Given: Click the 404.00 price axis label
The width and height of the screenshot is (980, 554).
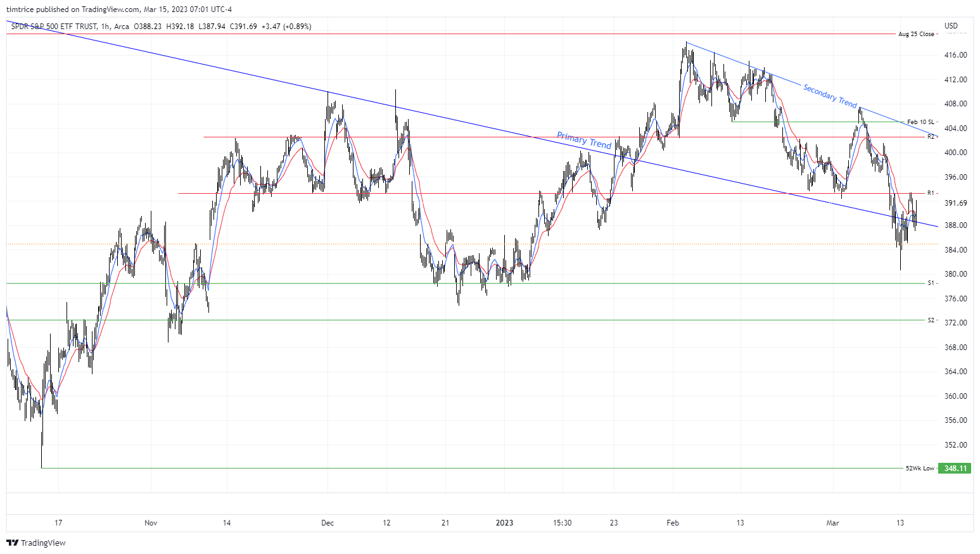Looking at the screenshot, I should [x=955, y=129].
